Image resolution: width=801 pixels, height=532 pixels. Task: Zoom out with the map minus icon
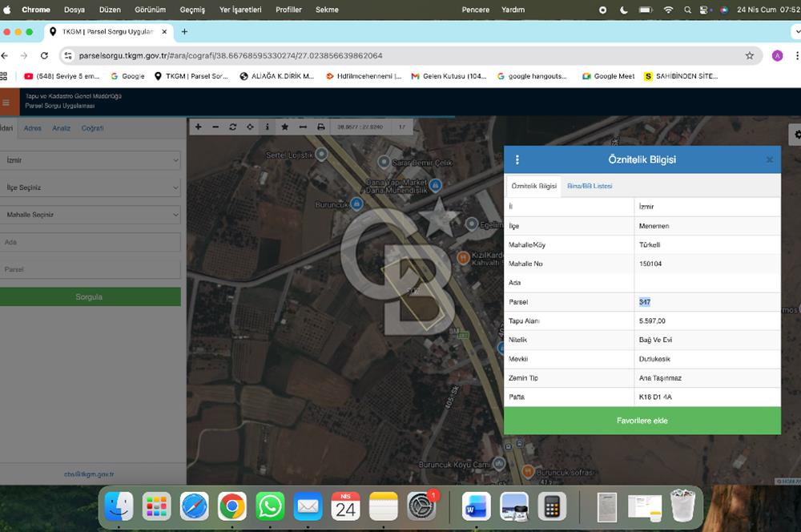215,127
